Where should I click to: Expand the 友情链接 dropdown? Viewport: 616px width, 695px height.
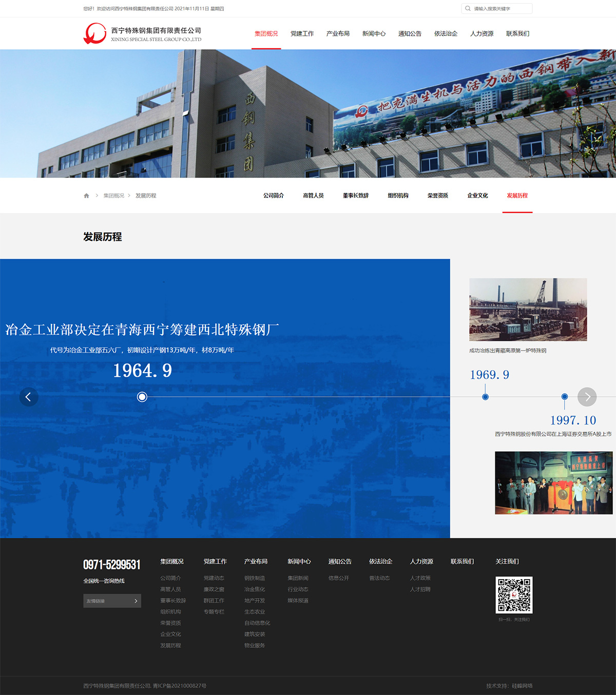pyautogui.click(x=112, y=601)
